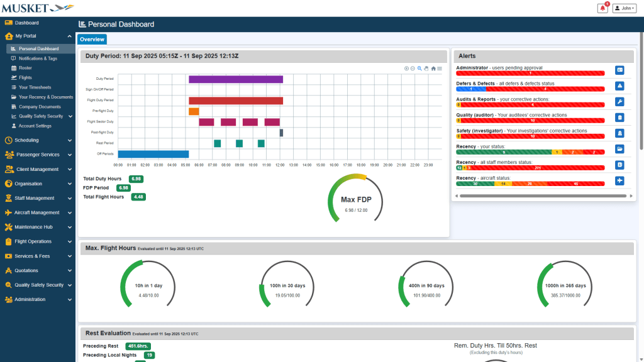Go to Account Settings
Viewport: 644px width, 362px height.
35,126
